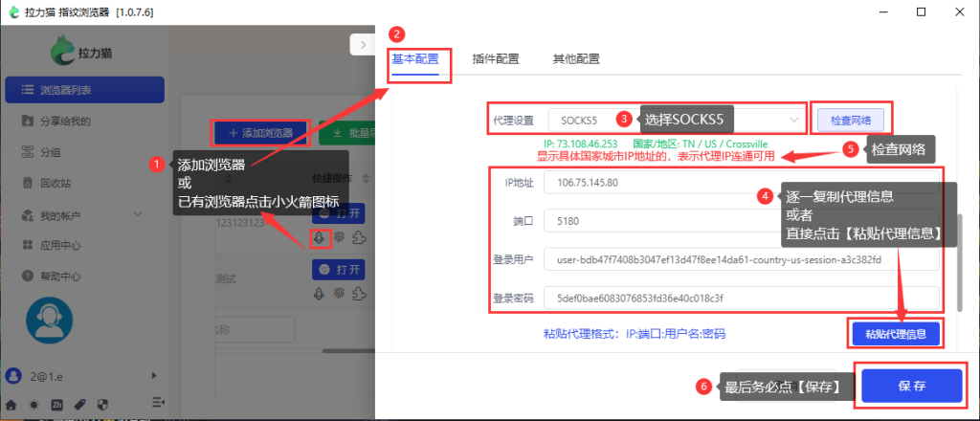Sort by the 快捷操作 column arrows

click(x=367, y=178)
